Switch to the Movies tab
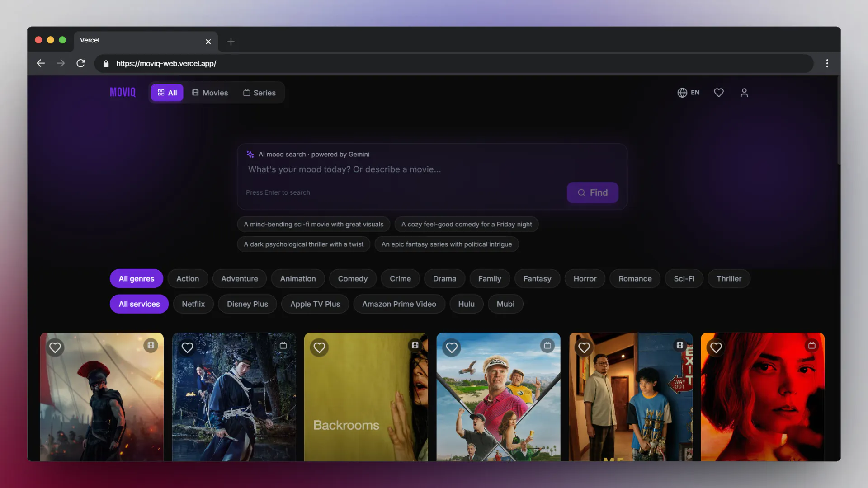 (210, 93)
